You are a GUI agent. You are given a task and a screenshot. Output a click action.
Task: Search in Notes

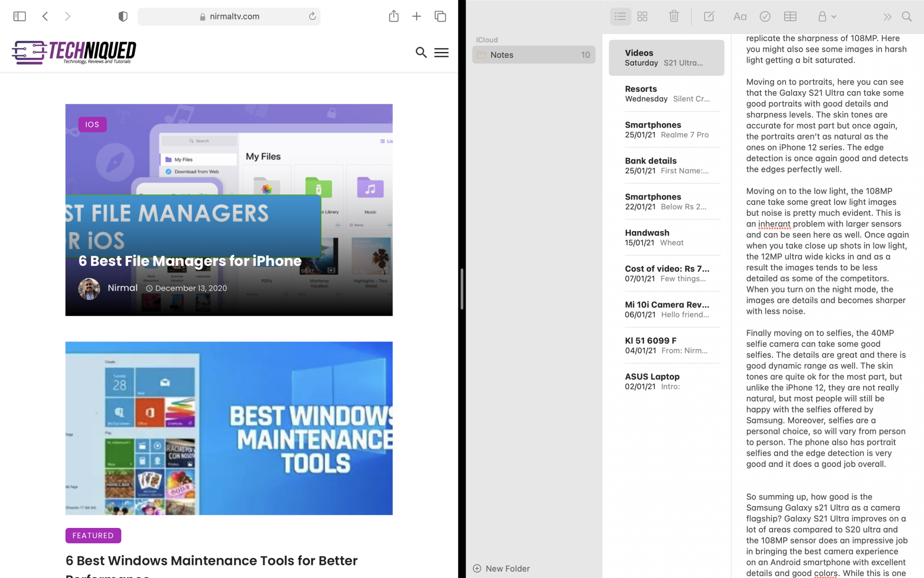[907, 17]
